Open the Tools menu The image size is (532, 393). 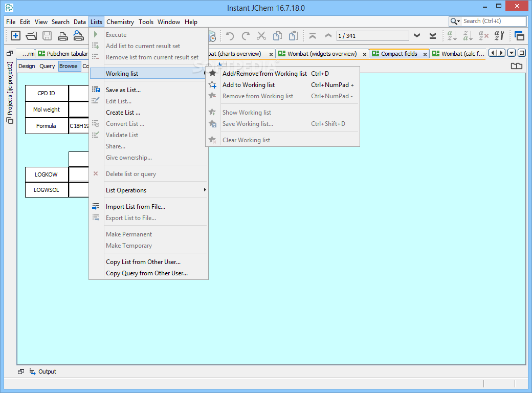click(x=146, y=21)
